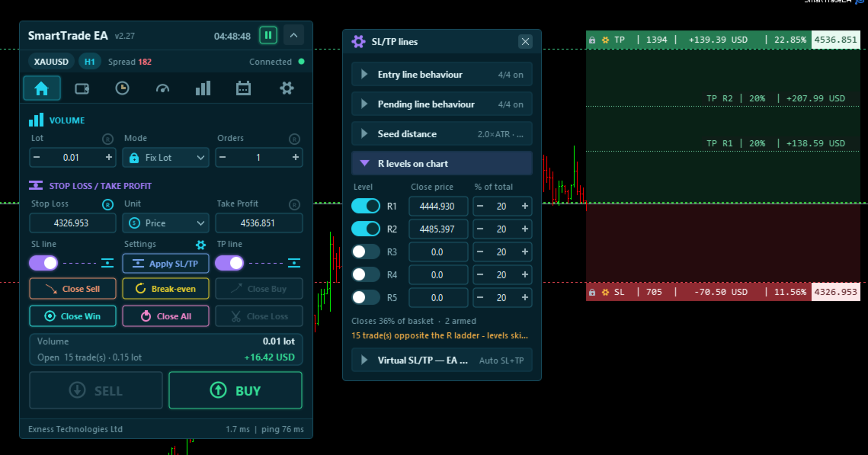Click the gear icon on the TP chart label

(605, 40)
